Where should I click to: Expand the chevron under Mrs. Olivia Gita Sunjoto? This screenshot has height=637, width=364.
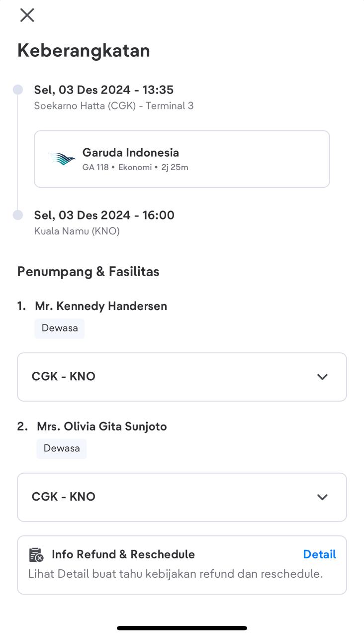(322, 497)
